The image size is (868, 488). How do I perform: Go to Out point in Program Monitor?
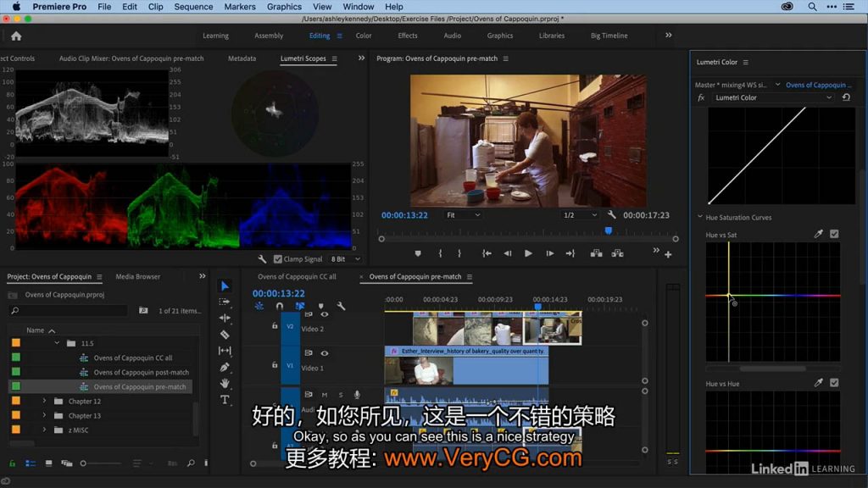click(x=570, y=253)
